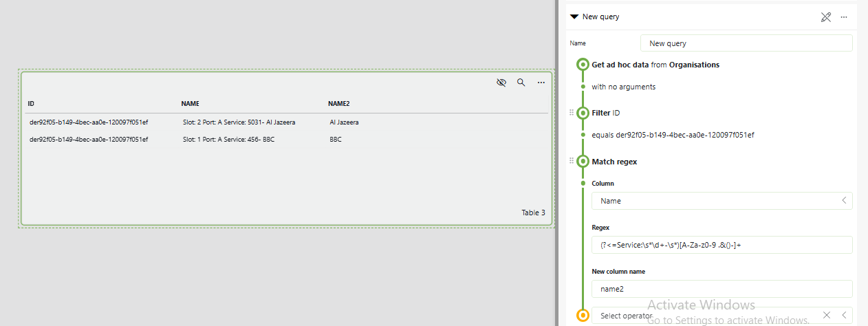868x326 pixels.
Task: Collapse the New query section triangle
Action: [x=574, y=17]
